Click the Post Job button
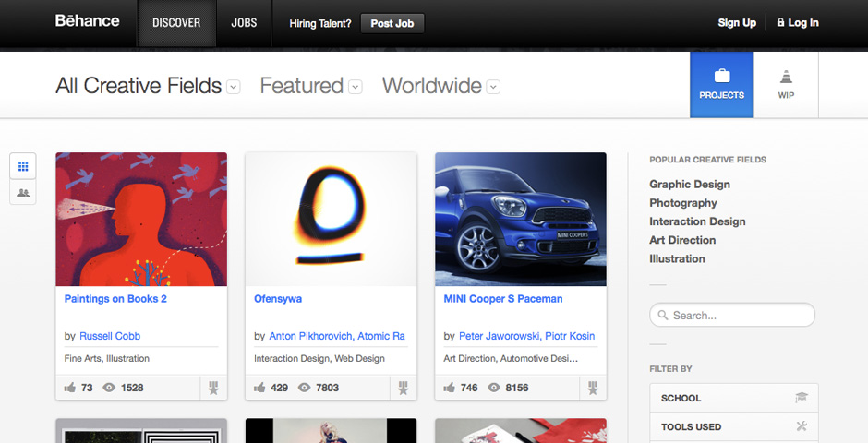868x443 pixels. [x=392, y=23]
